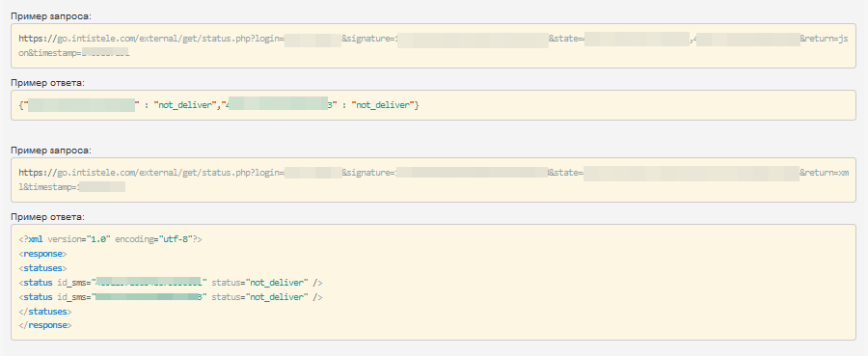Click "l&timestamp=" text in the XML request box
The height and width of the screenshot is (357, 868).
tap(48, 187)
